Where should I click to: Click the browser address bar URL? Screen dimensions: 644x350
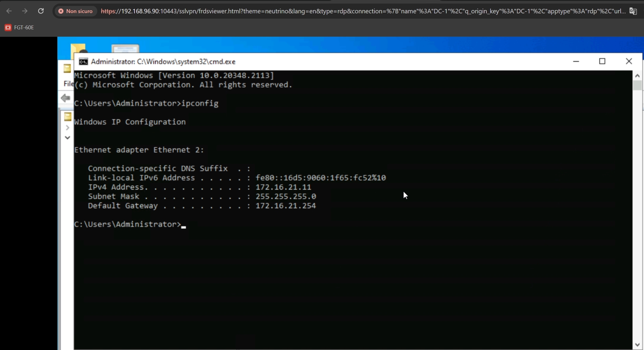click(363, 11)
